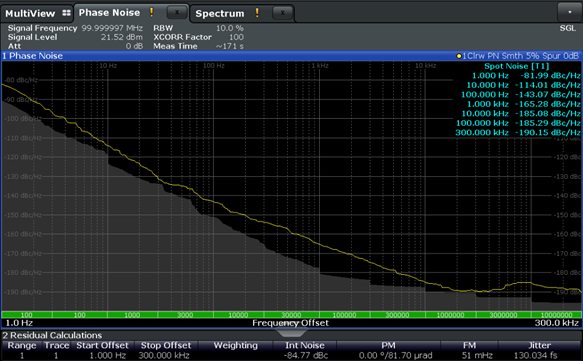
Task: Click the Spectrum tab warning icon
Action: tap(257, 13)
